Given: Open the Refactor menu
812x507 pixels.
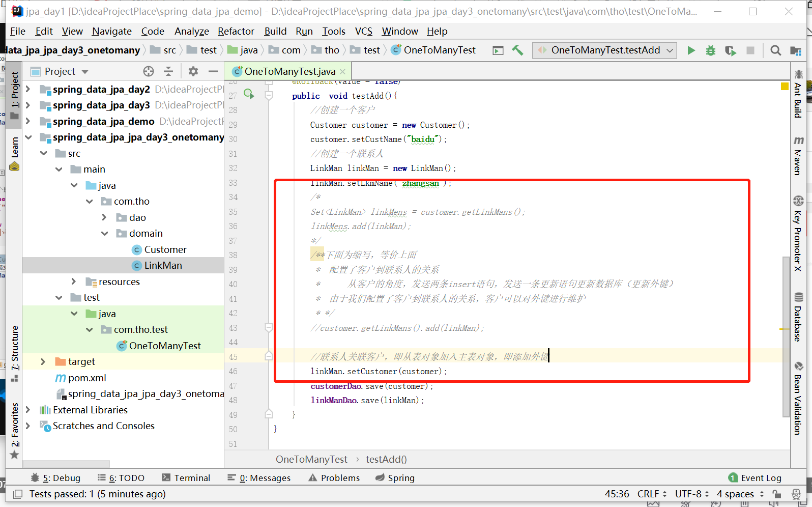Looking at the screenshot, I should click(236, 32).
